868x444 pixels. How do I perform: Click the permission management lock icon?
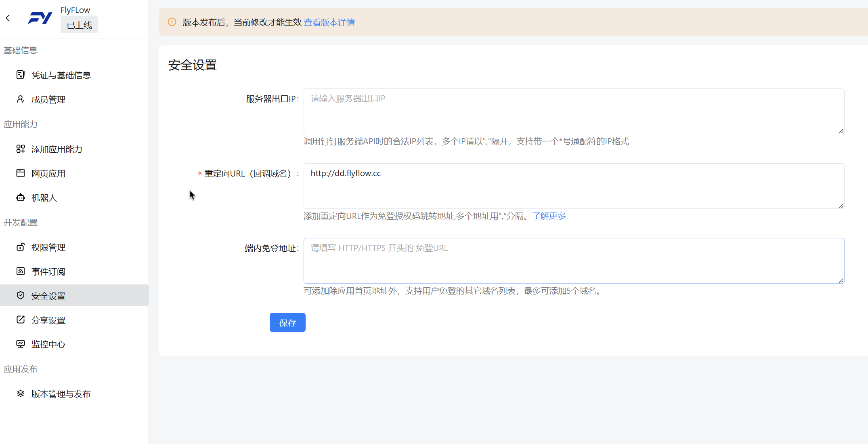21,247
